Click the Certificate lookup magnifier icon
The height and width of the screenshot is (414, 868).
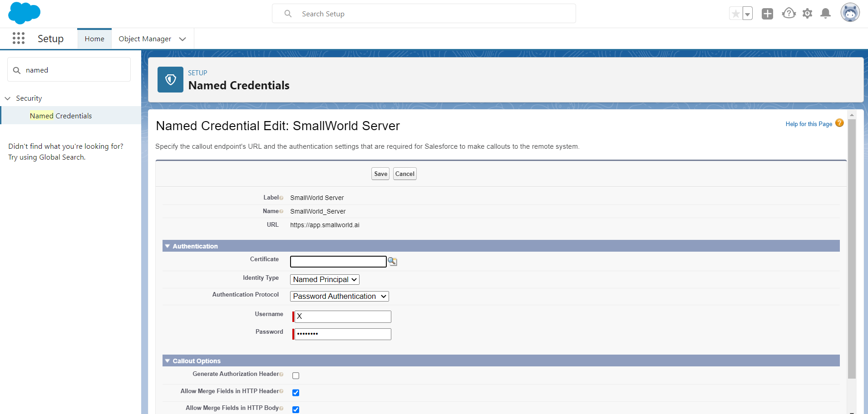(x=392, y=262)
